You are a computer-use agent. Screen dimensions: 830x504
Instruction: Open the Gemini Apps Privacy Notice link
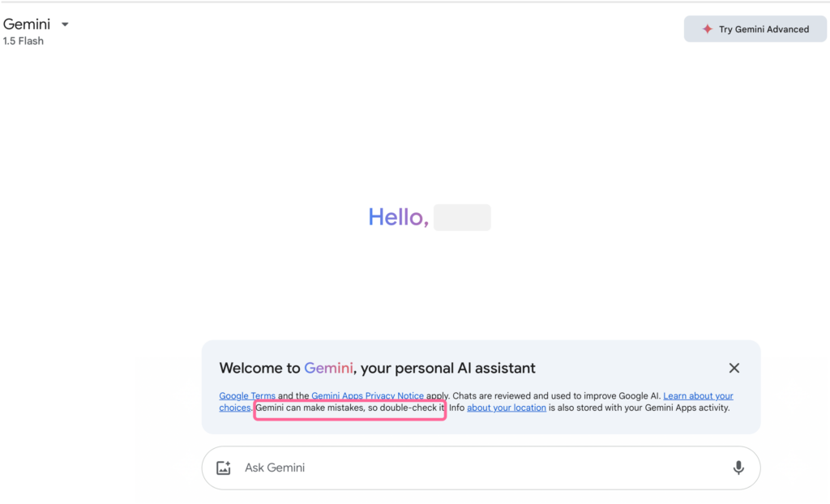coord(369,395)
